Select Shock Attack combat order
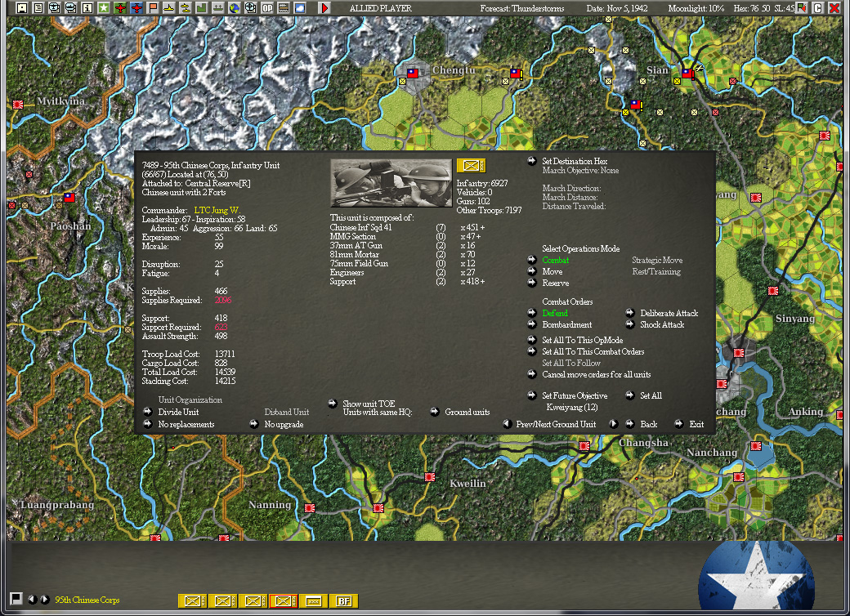850x616 pixels. point(662,324)
